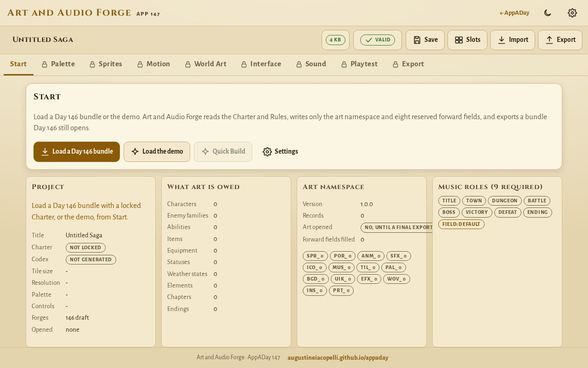Open Settings in the Start card
The width and height of the screenshot is (588, 368).
(280, 152)
